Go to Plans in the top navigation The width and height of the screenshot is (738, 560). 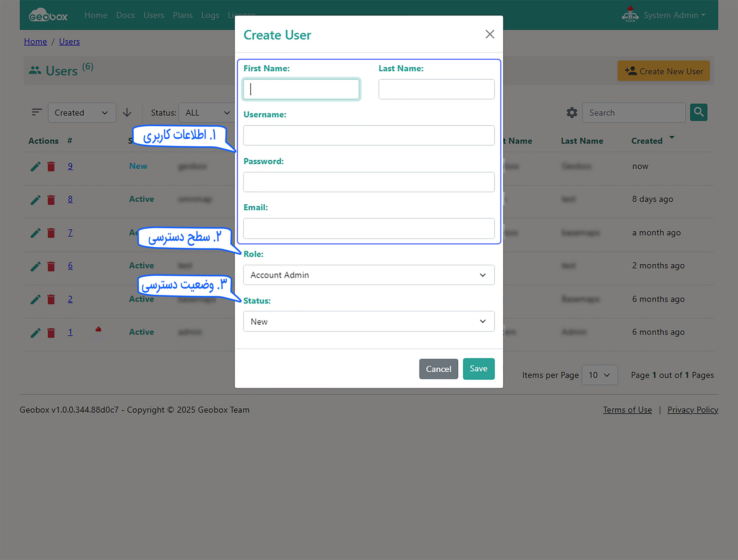pyautogui.click(x=182, y=15)
